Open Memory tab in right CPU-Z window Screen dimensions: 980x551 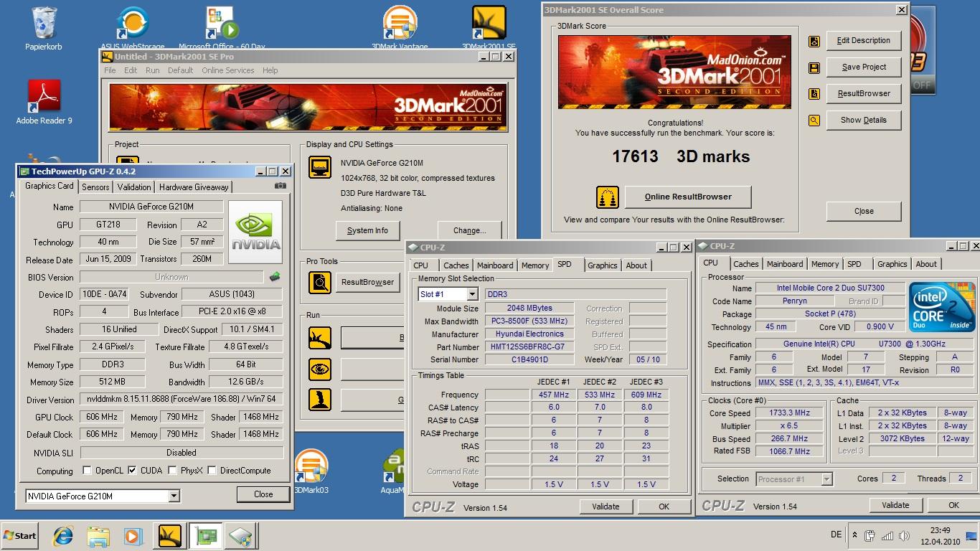(x=825, y=264)
